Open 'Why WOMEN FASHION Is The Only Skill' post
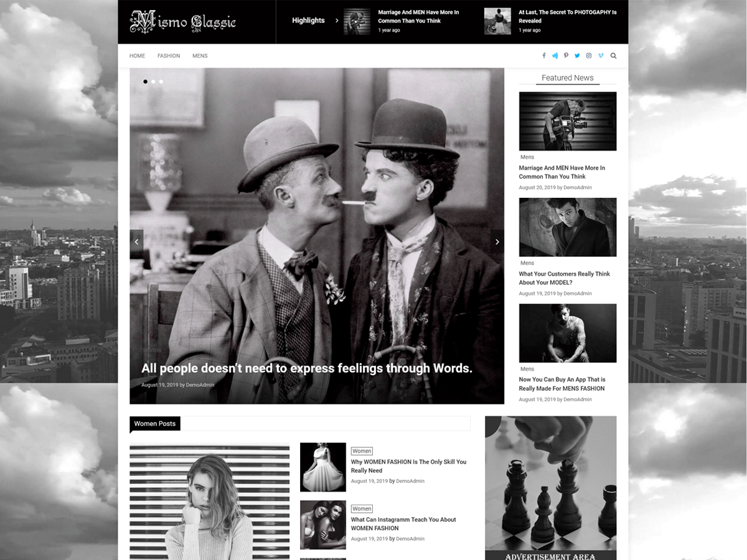 point(408,466)
